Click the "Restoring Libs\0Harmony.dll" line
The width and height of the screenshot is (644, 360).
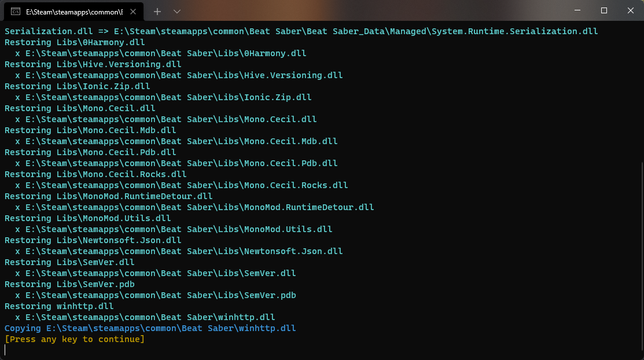pyautogui.click(x=75, y=42)
